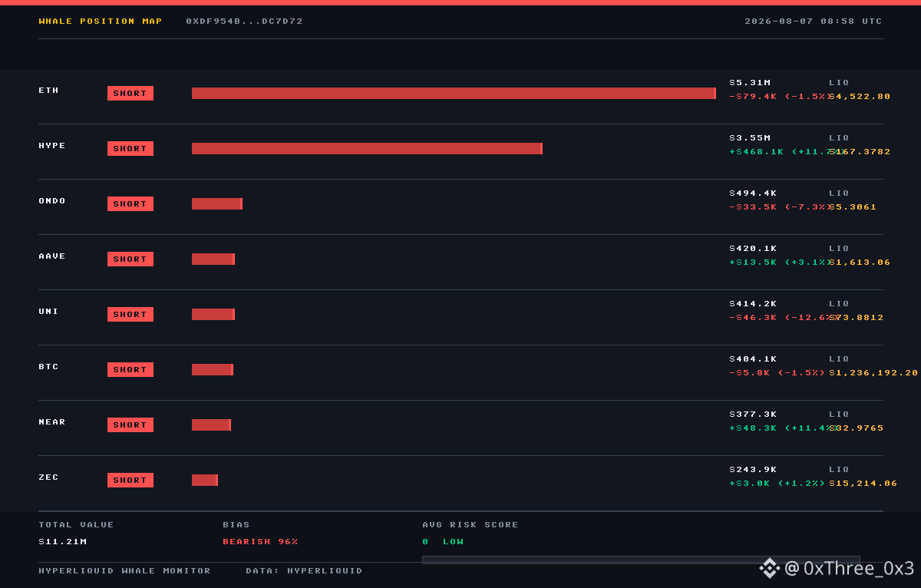Viewport: 921px width, 588px height.
Task: Click the $32.9765 NEAR liquidation price
Action: point(857,428)
